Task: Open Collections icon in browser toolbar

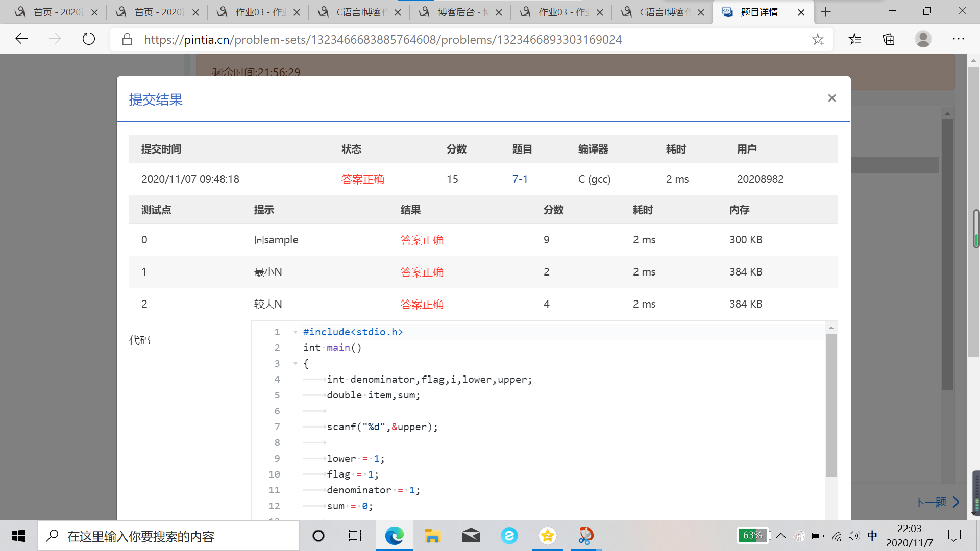Action: [x=889, y=39]
